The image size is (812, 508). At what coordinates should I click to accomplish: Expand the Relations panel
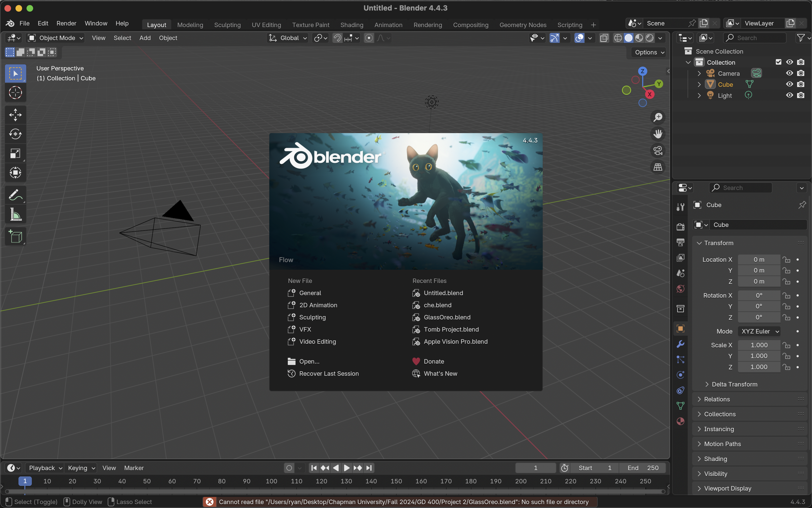click(x=717, y=399)
